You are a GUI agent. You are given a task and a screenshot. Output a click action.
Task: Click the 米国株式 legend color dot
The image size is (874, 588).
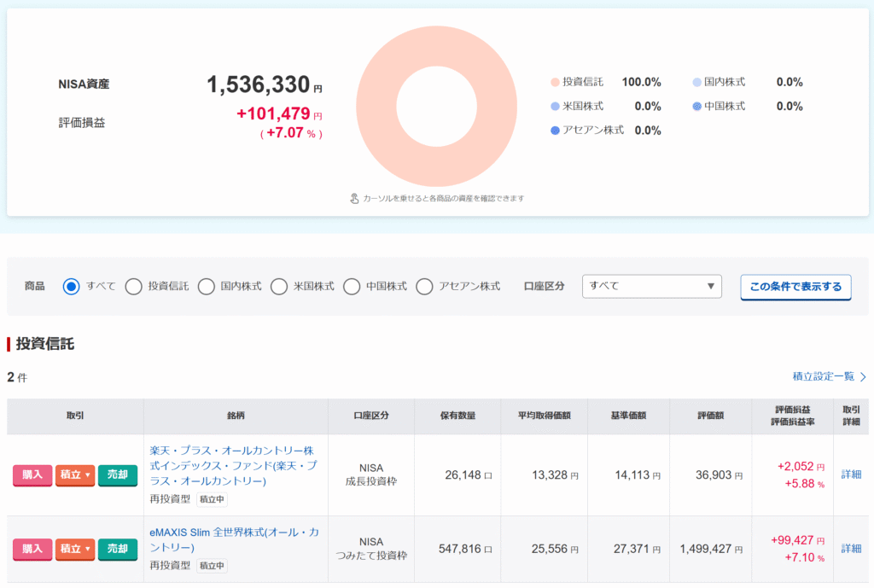pos(555,107)
